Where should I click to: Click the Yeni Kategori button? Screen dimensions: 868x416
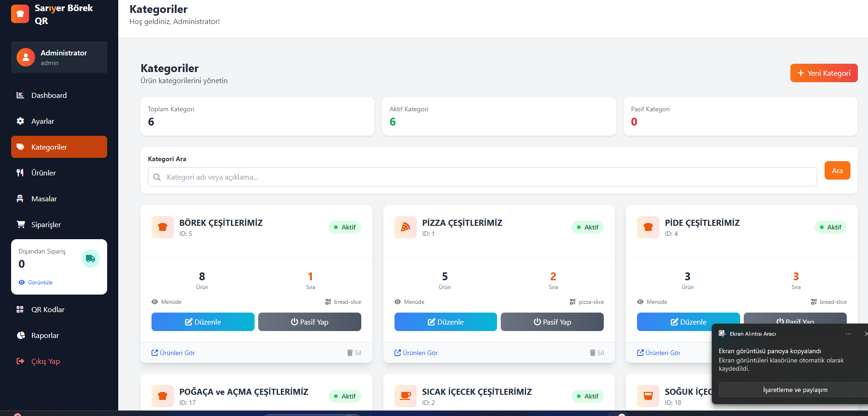point(824,73)
